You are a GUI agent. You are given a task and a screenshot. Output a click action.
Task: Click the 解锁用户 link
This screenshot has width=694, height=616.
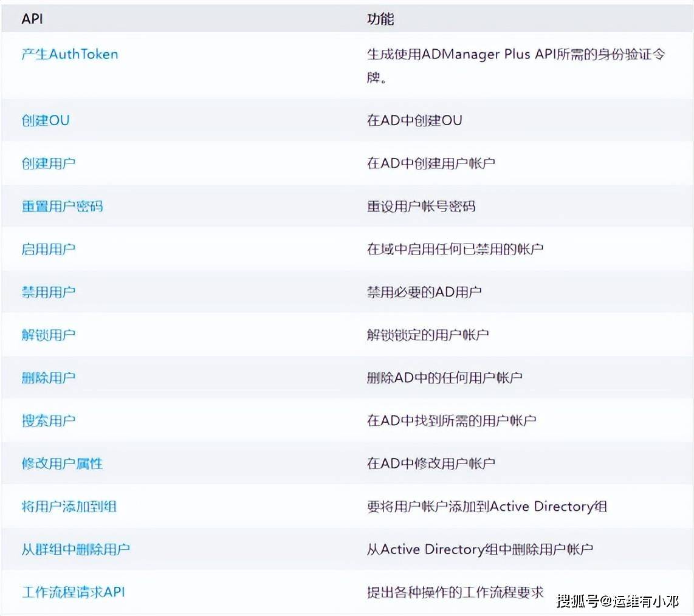[49, 335]
